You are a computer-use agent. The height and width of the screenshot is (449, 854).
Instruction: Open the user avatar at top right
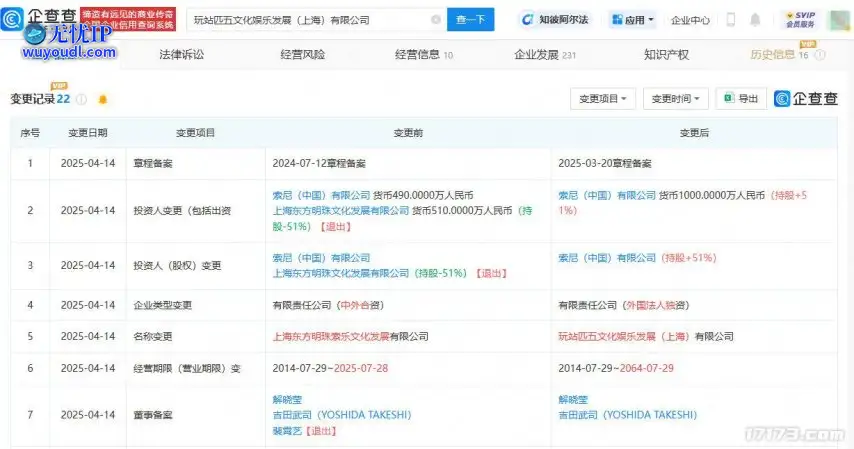839,20
